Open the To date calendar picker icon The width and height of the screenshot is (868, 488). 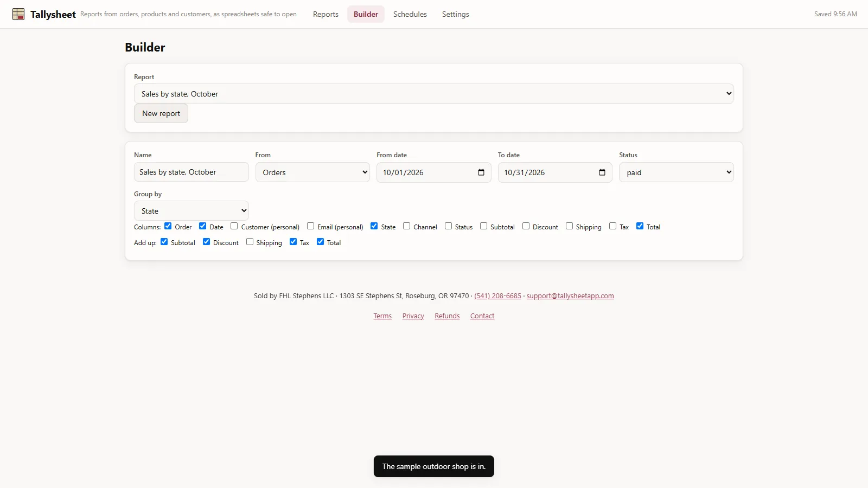pyautogui.click(x=602, y=172)
